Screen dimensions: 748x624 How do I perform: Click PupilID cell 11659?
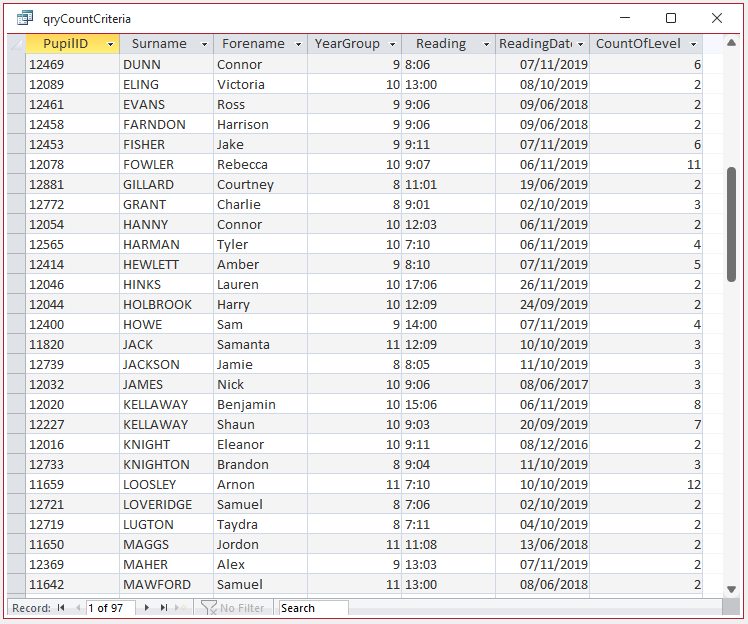tap(73, 485)
